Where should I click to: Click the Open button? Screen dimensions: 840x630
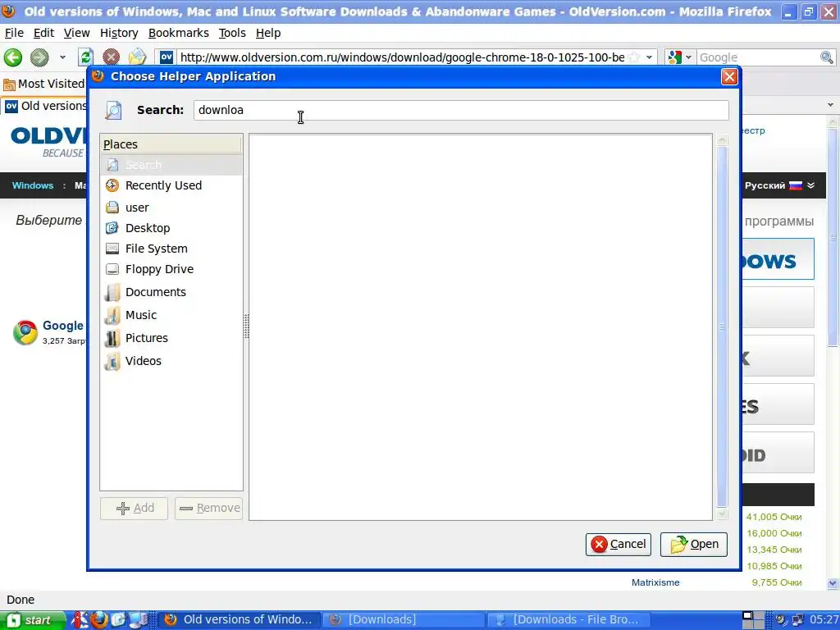coord(694,545)
